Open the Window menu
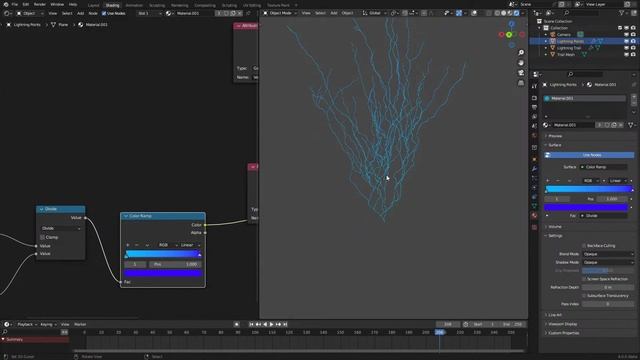This screenshot has height=360, width=640. coord(57,4)
